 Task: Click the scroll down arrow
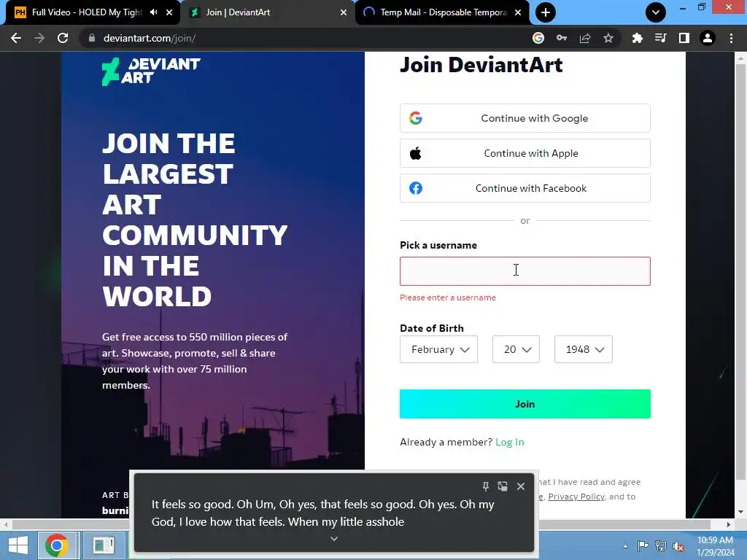click(740, 512)
